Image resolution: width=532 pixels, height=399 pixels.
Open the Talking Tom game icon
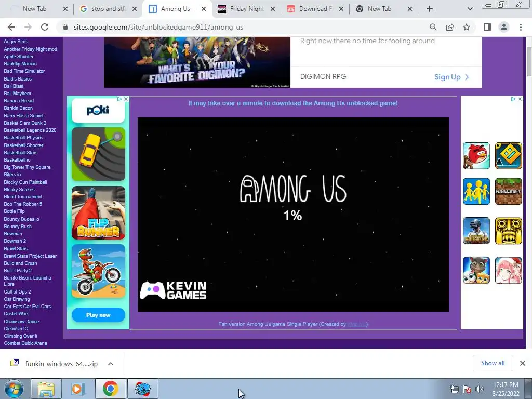(x=476, y=270)
